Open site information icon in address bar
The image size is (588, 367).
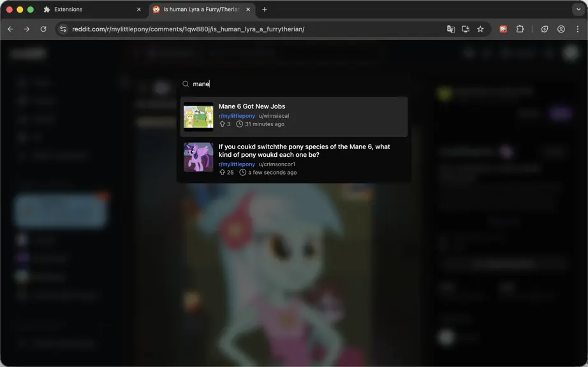point(63,29)
